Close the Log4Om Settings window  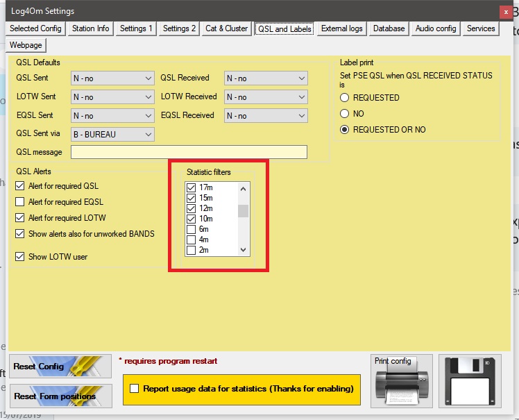click(x=506, y=12)
